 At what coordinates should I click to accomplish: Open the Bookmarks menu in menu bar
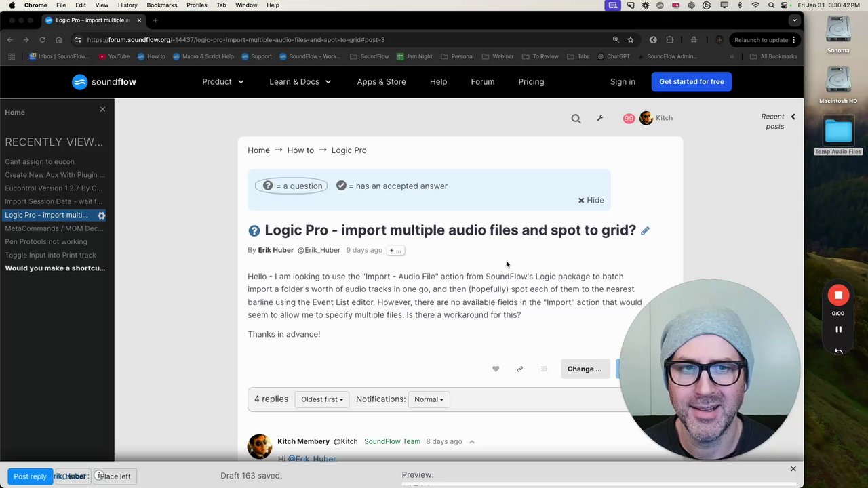coord(162,5)
